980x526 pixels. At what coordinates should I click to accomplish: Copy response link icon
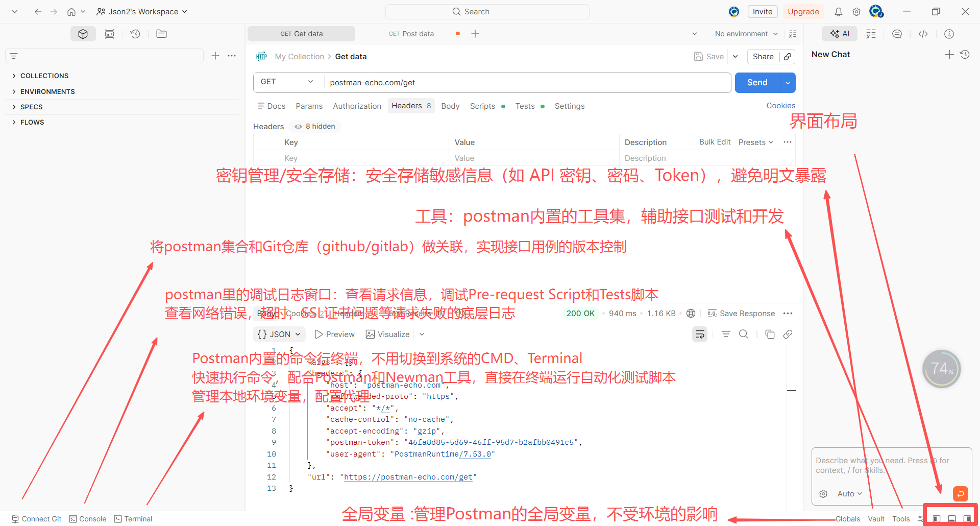click(x=788, y=334)
